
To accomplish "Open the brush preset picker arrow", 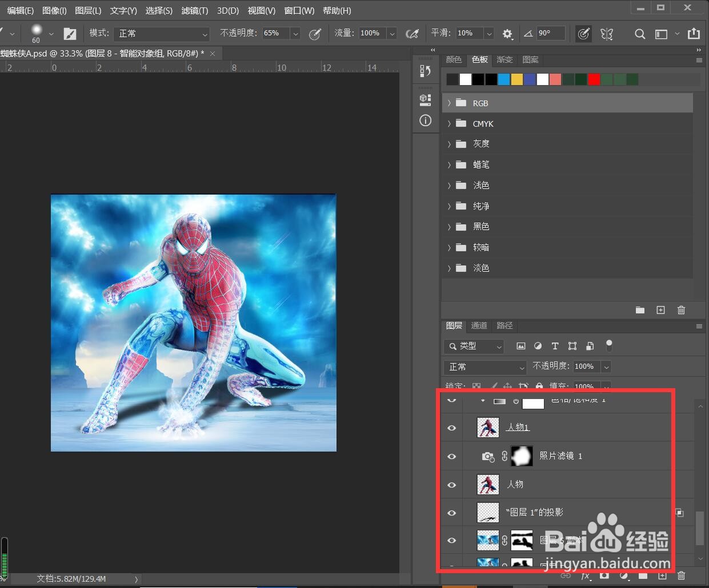I will (51, 34).
